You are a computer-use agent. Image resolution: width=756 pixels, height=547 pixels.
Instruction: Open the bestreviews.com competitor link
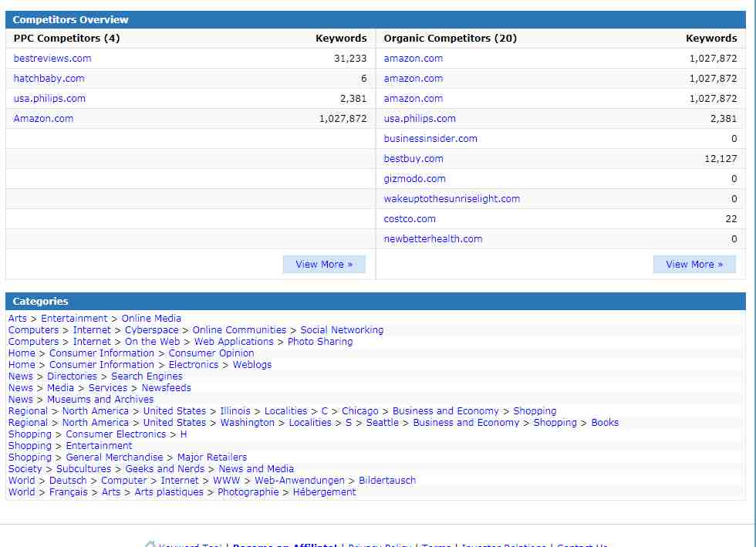(52, 59)
